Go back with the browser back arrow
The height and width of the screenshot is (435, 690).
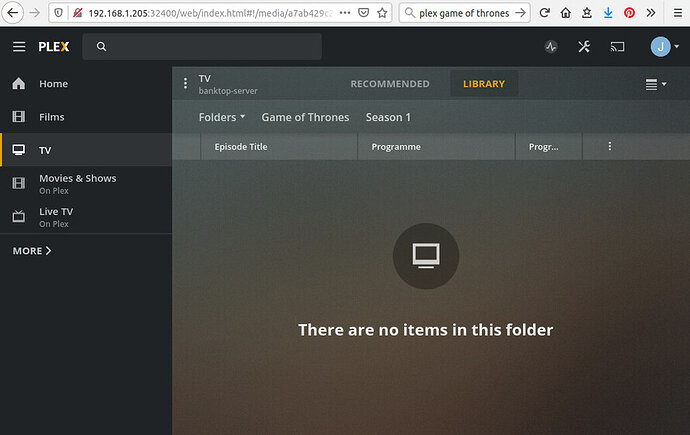(x=13, y=13)
